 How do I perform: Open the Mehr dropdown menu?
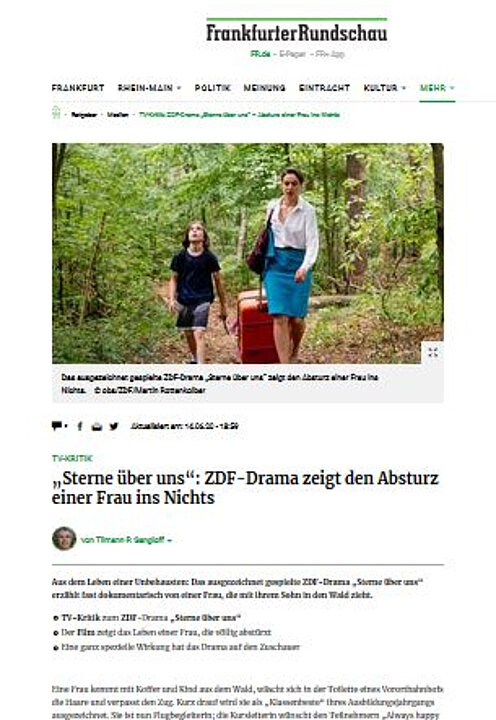coord(437,88)
